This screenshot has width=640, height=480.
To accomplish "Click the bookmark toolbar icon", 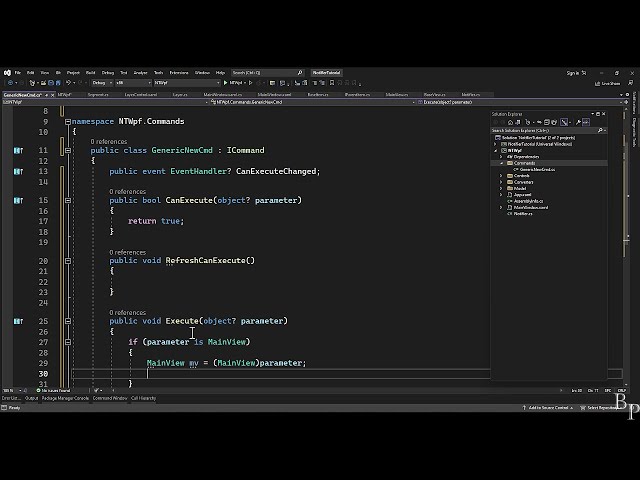I will coord(332,83).
